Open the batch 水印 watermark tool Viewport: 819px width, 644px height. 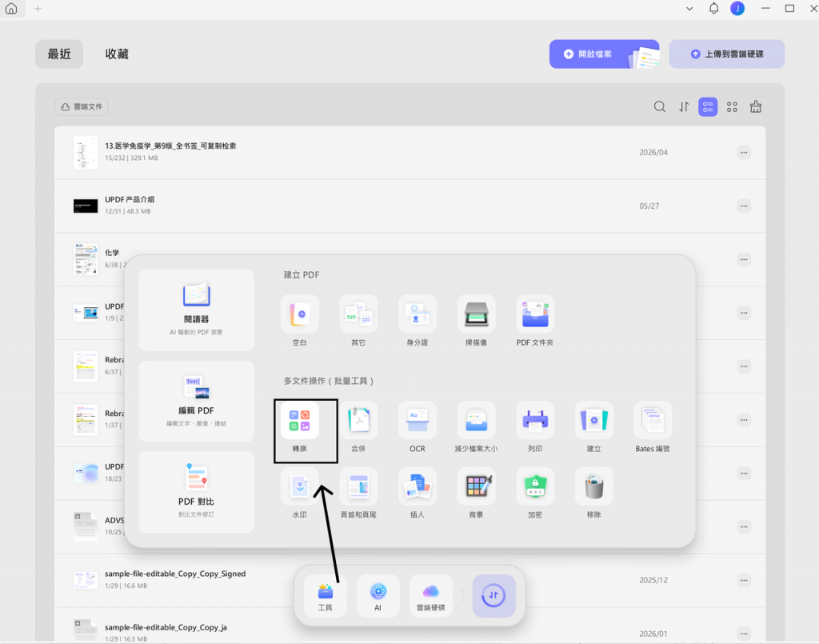tap(299, 486)
